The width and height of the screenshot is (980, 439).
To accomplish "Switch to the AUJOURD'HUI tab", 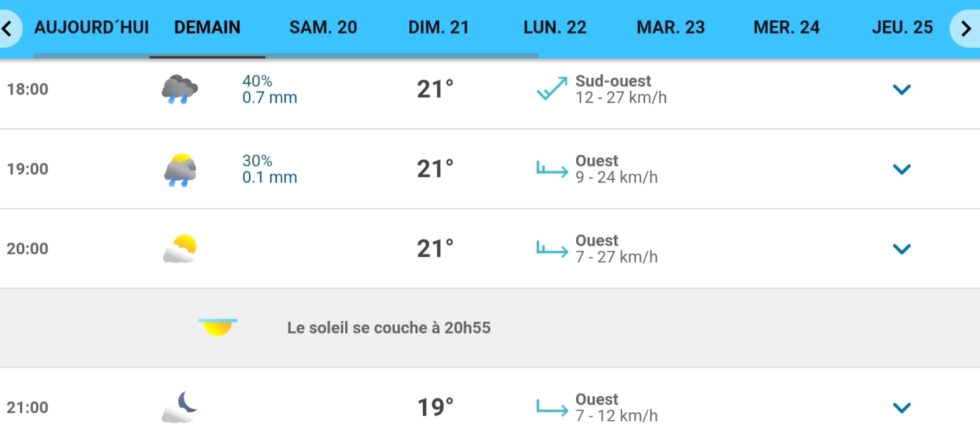I will tap(91, 28).
